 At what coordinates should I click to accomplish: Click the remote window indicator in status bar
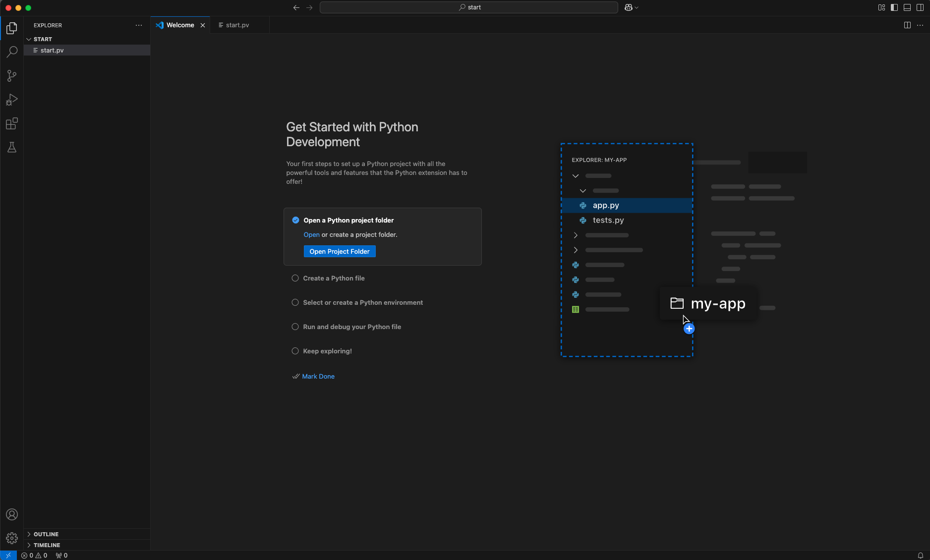[8, 556]
